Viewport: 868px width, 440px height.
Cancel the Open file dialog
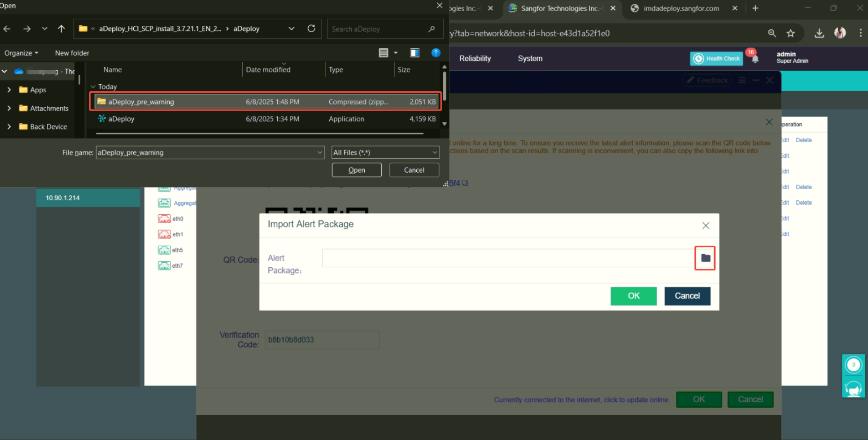[414, 170]
